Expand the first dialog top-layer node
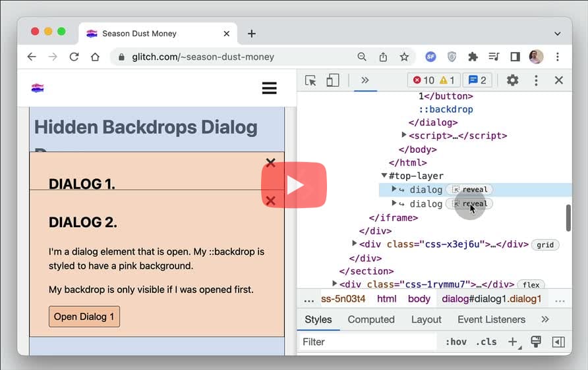Viewport: 588px width, 370px height. (394, 189)
